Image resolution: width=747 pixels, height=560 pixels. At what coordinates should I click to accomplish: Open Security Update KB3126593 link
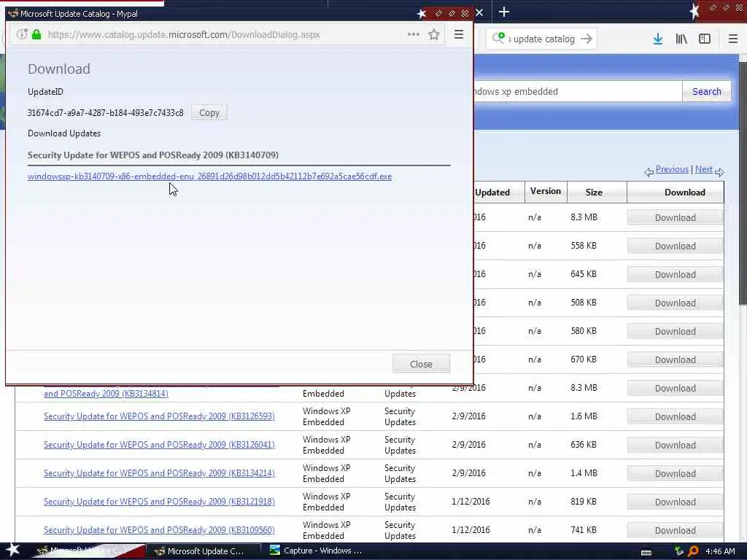[159, 416]
